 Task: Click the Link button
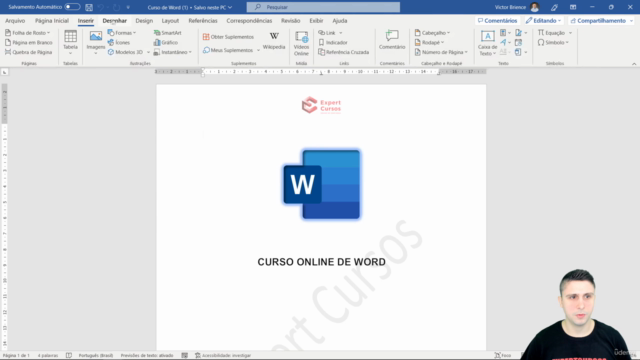327,33
